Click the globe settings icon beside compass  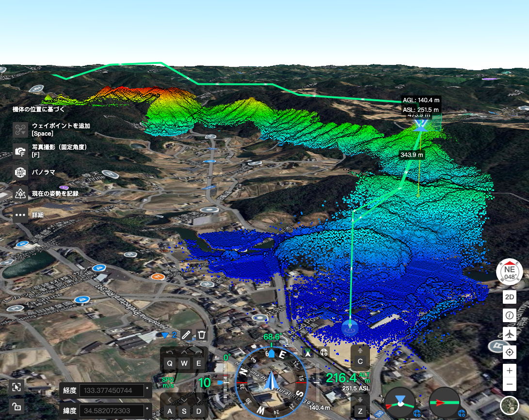[x=324, y=352]
